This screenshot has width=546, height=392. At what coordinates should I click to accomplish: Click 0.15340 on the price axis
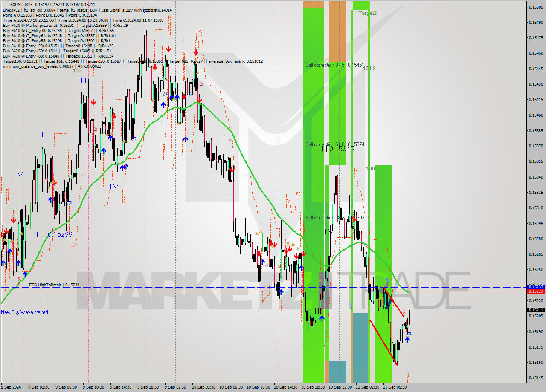pos(536,177)
